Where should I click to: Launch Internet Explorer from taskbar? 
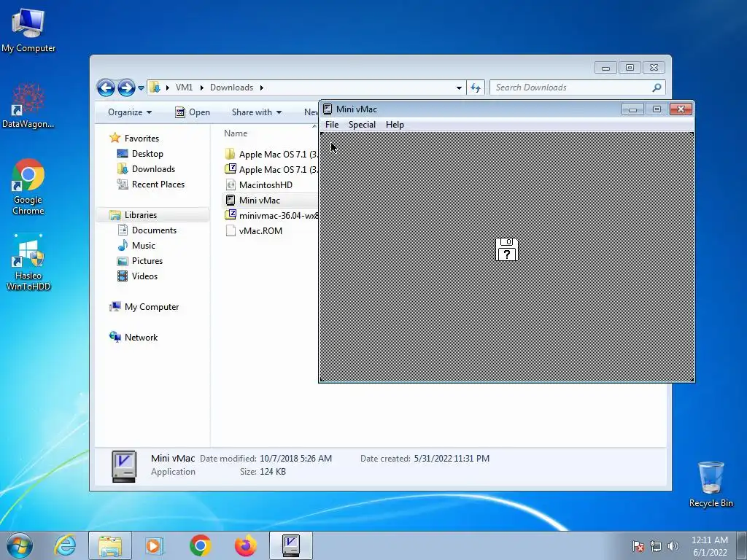tap(65, 545)
